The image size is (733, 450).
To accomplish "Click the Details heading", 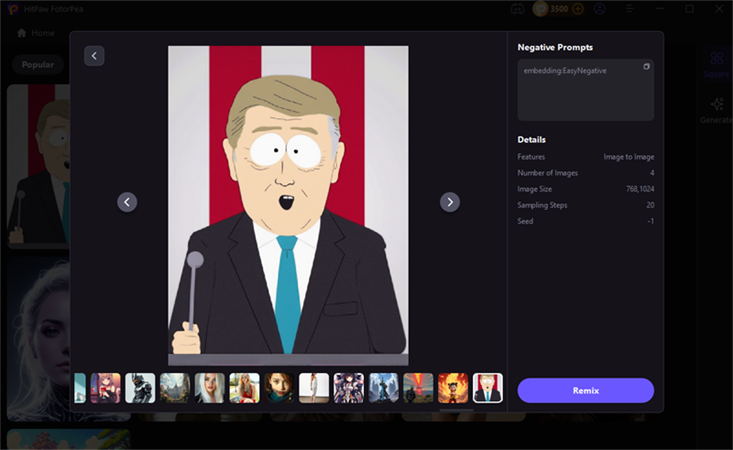I will [x=532, y=139].
